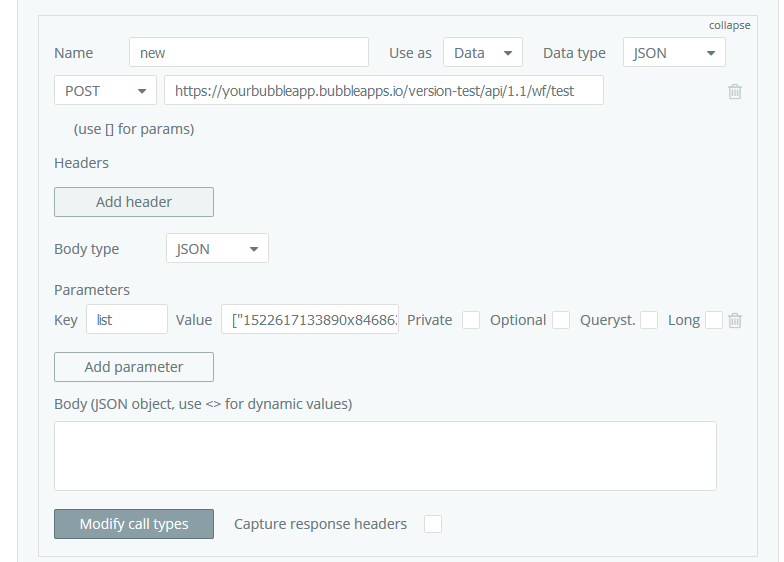Open the Body type dropdown
This screenshot has height=562, width=784.
tap(217, 249)
